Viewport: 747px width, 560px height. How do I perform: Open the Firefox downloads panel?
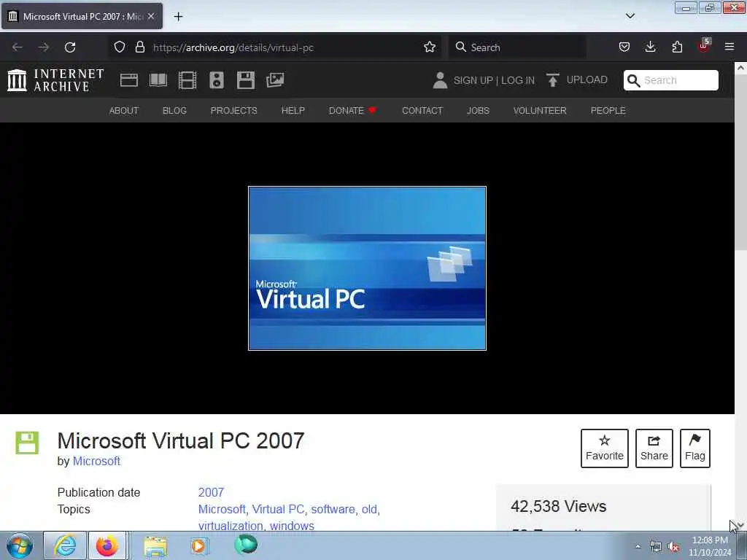pyautogui.click(x=650, y=47)
